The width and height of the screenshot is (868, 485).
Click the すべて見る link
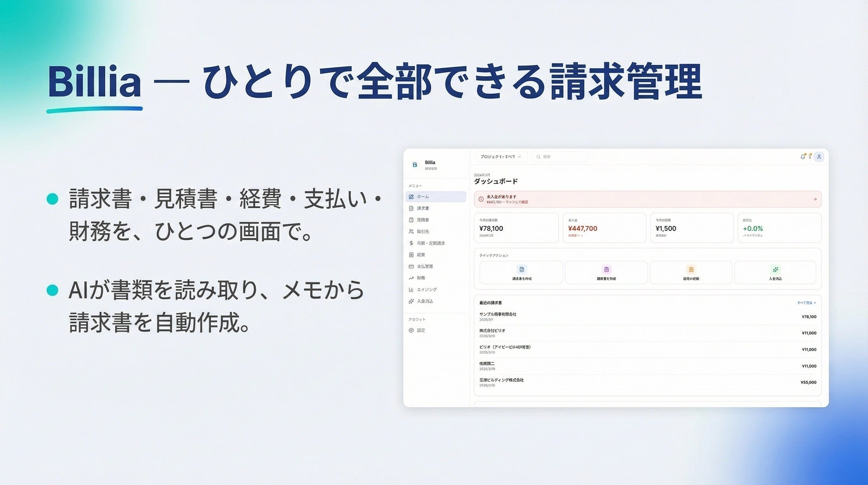[x=806, y=303]
